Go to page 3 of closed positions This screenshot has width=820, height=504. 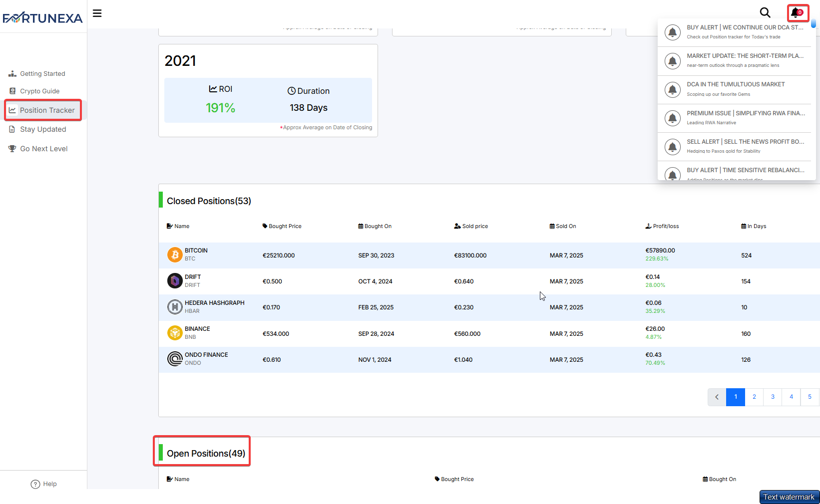point(773,397)
